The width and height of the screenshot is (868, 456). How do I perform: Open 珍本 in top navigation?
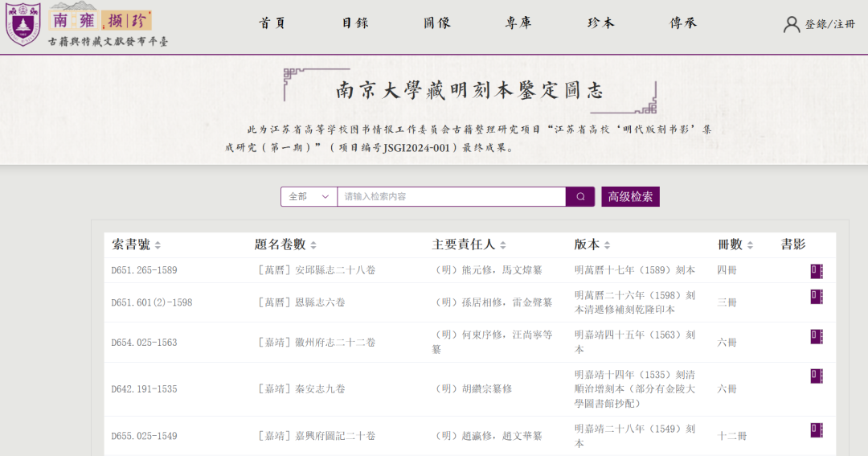(x=600, y=23)
